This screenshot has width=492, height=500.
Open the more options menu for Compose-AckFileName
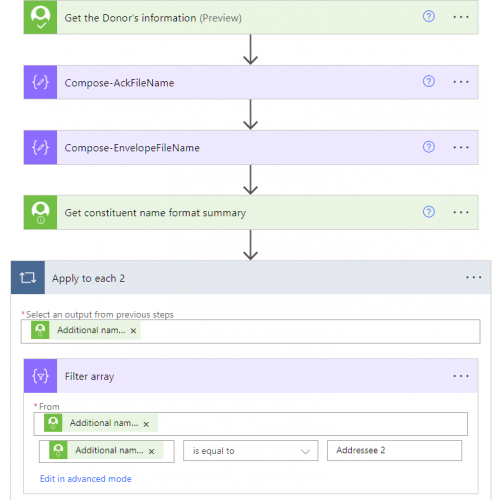[x=461, y=82]
